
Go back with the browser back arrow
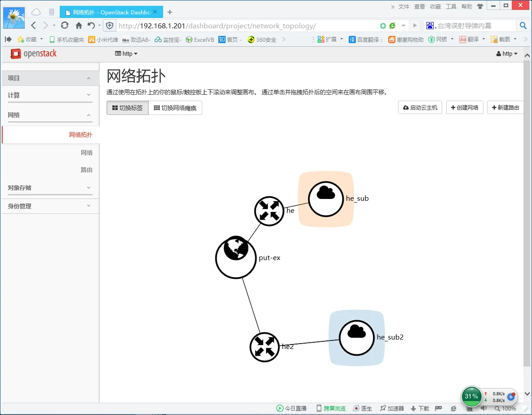click(x=33, y=26)
